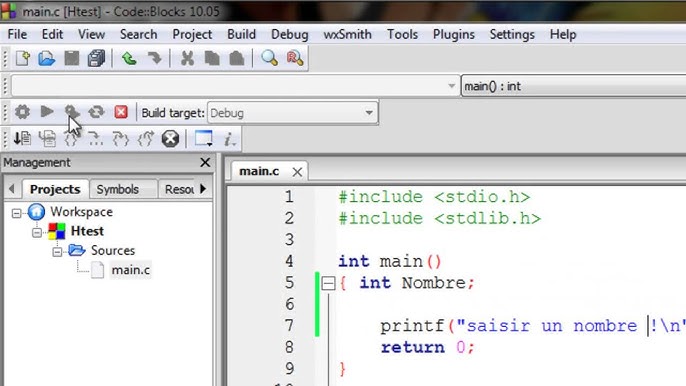The image size is (686, 386).
Task: Step out debug icon
Action: tap(146, 139)
